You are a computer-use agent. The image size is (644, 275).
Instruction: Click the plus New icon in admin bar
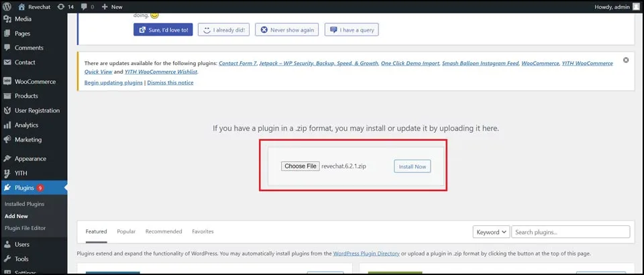click(105, 7)
